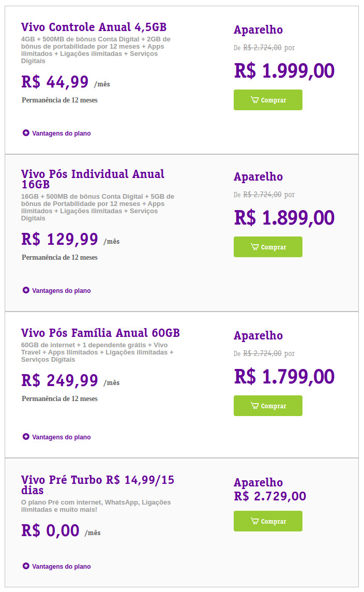This screenshot has width=364, height=592.
Task: Show Vantagens do plano for Pré Turbo
Action: coord(61,567)
